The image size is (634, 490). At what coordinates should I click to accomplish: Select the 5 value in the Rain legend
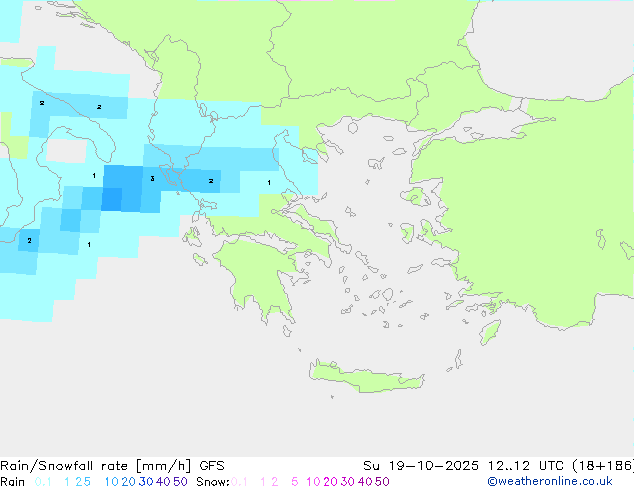87,482
